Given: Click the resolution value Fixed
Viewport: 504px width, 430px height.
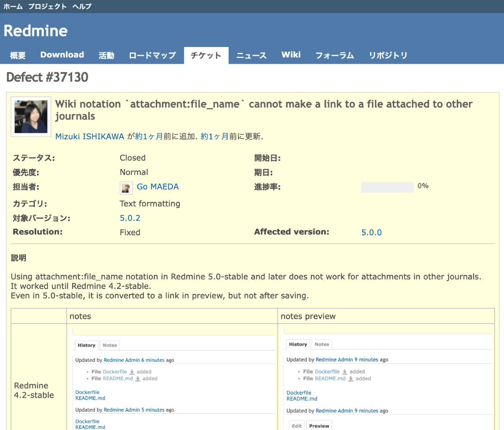Looking at the screenshot, I should click(x=130, y=232).
